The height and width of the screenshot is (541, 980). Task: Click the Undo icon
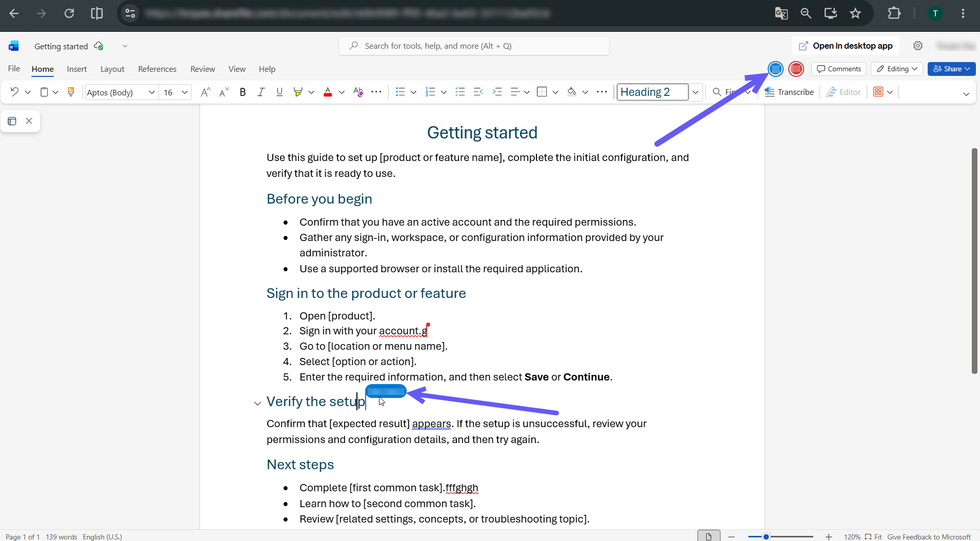(x=14, y=92)
